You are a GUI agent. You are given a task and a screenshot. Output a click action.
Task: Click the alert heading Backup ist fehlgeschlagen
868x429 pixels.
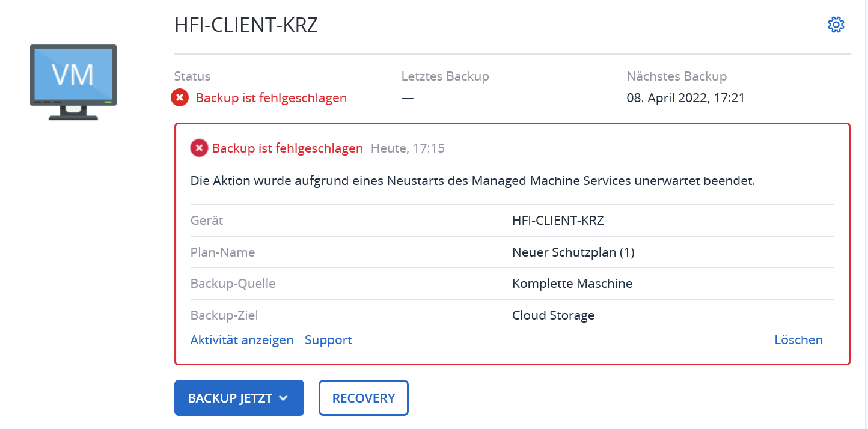click(x=287, y=148)
